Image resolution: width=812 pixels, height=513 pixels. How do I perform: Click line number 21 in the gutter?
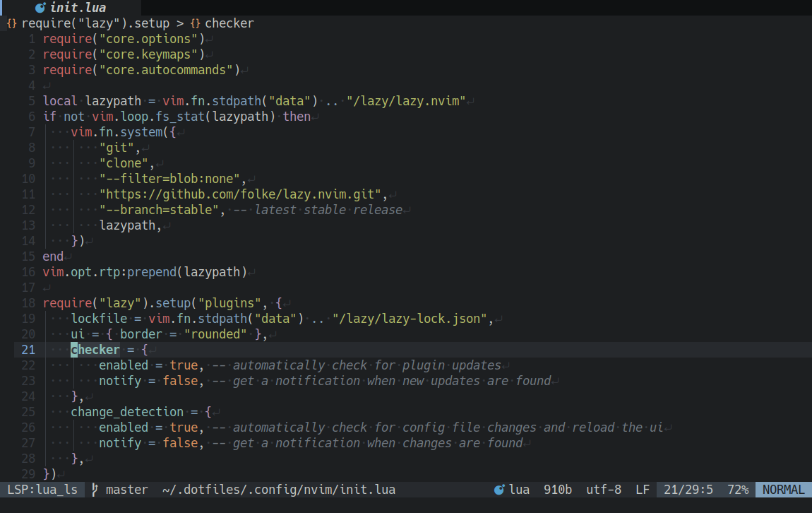(x=28, y=350)
